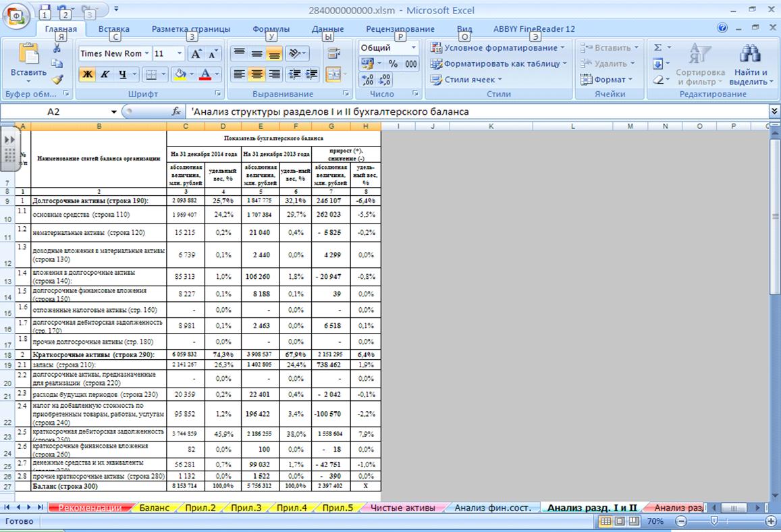
Task: Click the AutoSum sigma icon
Action: (x=658, y=48)
